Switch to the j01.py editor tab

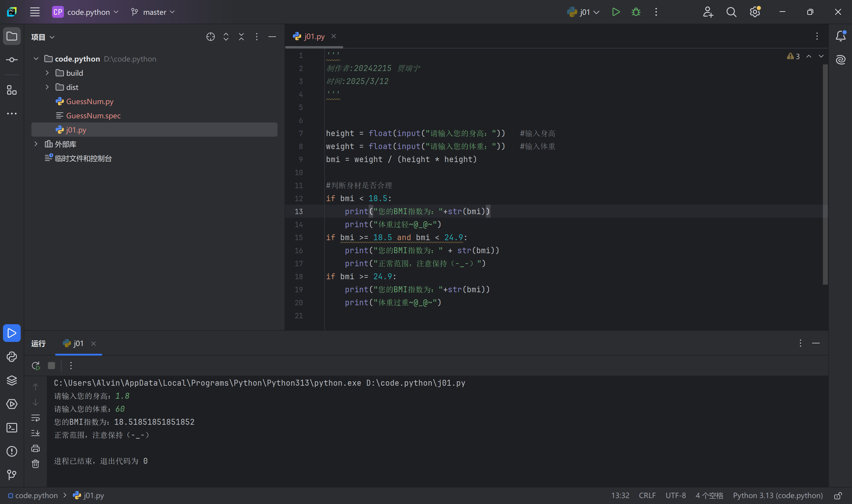[x=314, y=36]
